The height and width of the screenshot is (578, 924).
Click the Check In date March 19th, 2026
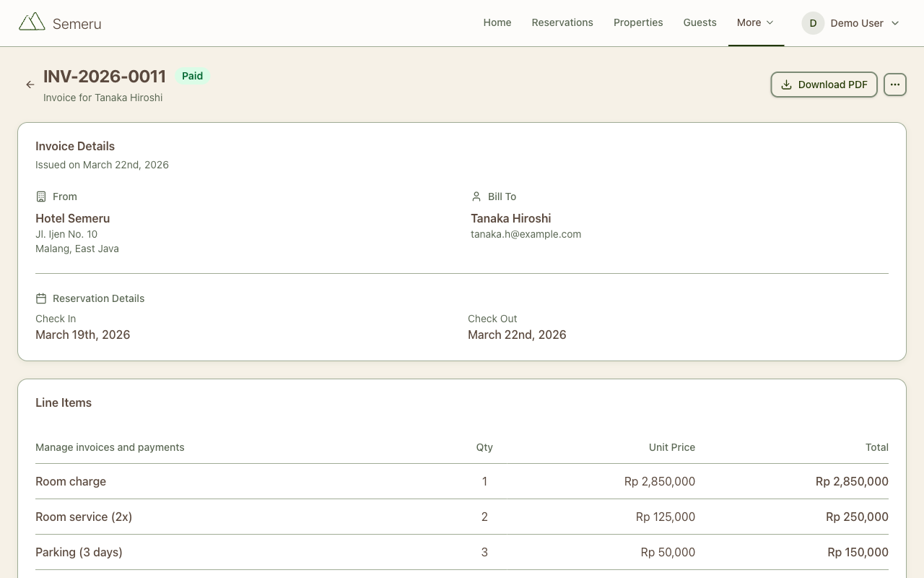coord(83,335)
